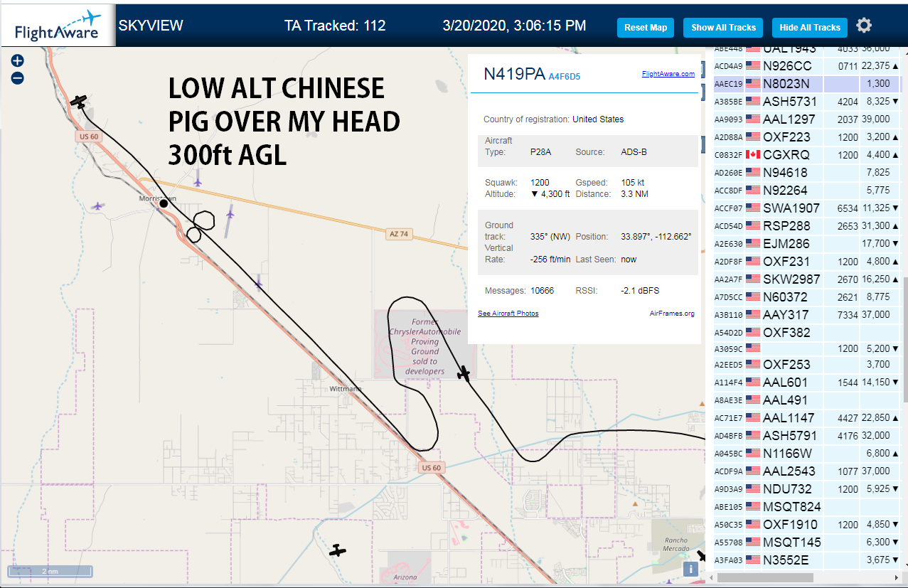
Task: Select aircraft icon over Chrysler Proving Ground
Action: click(464, 373)
